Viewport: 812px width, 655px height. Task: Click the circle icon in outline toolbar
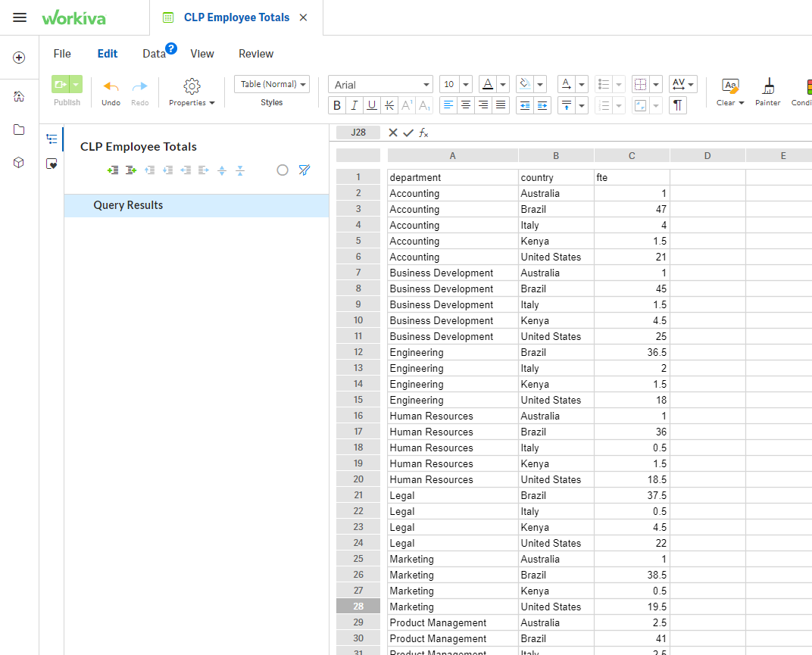[x=283, y=170]
